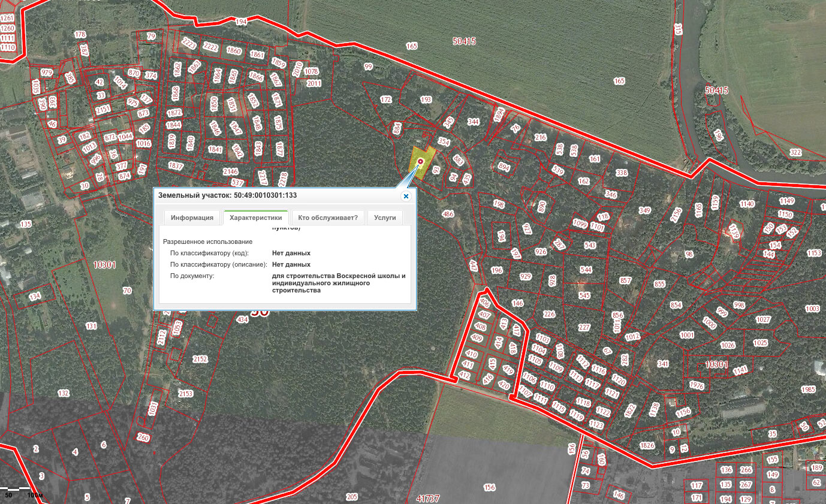Screen dimensions: 826x504
Task: Select parcel labeled 857
Action: pyautogui.click(x=626, y=280)
